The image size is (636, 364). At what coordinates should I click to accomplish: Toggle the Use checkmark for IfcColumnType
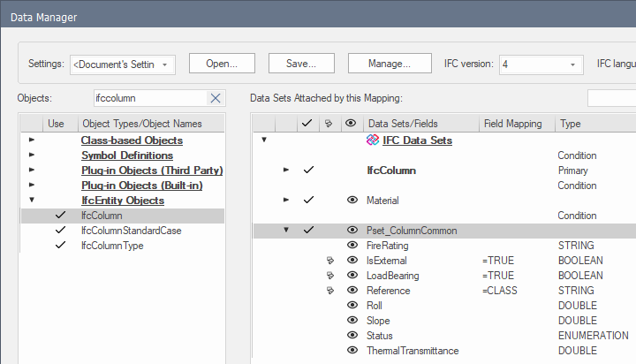pos(59,246)
